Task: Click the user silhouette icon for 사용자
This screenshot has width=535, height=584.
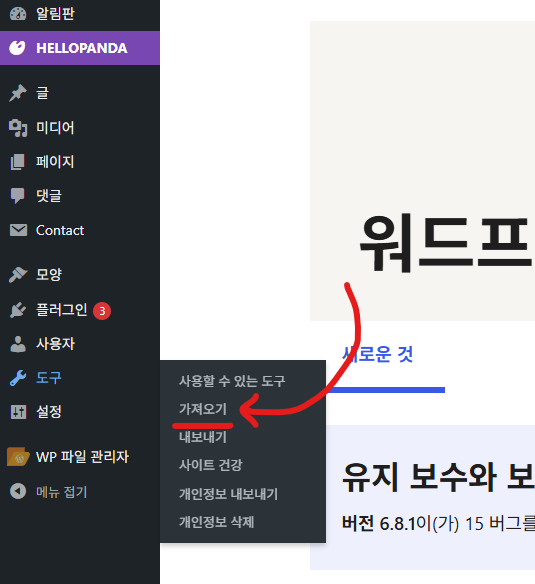Action: (18, 344)
